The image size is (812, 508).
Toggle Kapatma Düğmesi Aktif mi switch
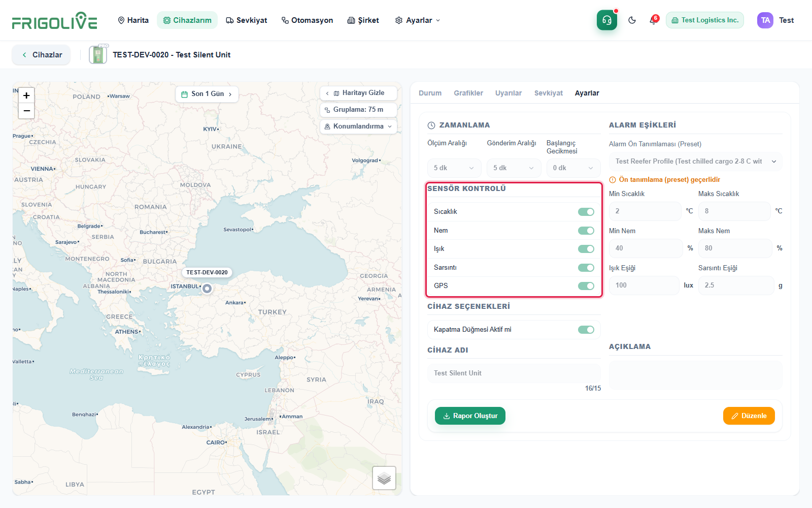(x=586, y=330)
